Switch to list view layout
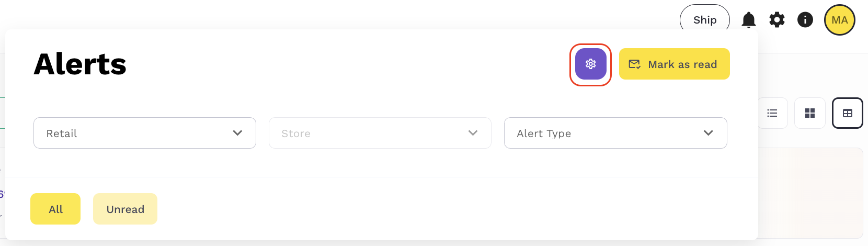This screenshot has height=246, width=868. (x=772, y=113)
